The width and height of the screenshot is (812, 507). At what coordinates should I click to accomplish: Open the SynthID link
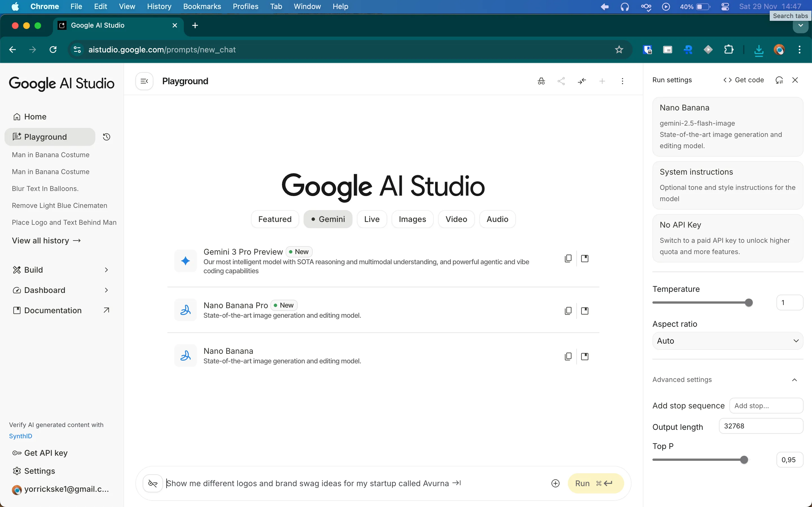point(21,436)
